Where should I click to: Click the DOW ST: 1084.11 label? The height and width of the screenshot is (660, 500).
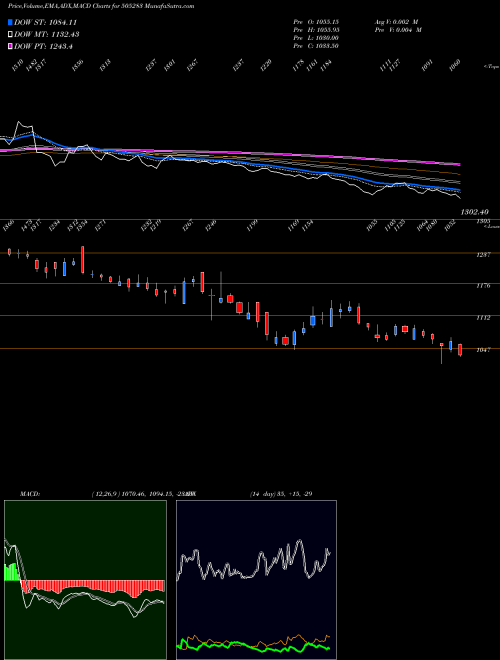click(x=45, y=22)
